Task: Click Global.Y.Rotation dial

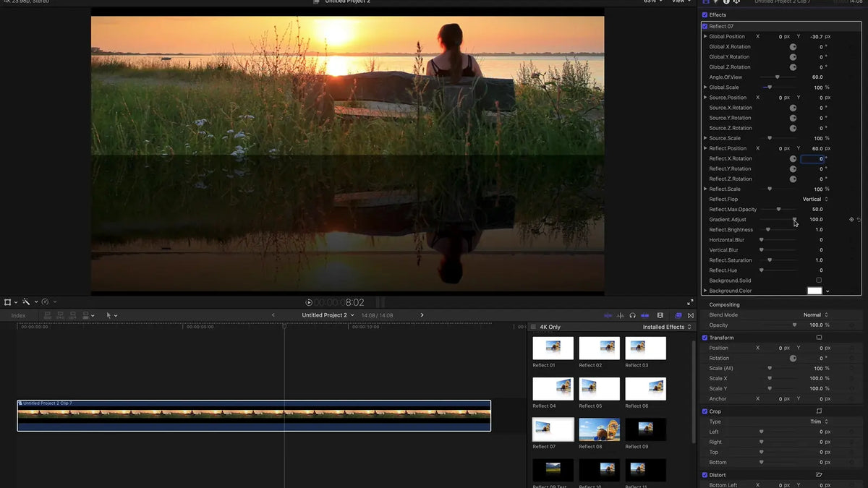Action: click(x=793, y=57)
